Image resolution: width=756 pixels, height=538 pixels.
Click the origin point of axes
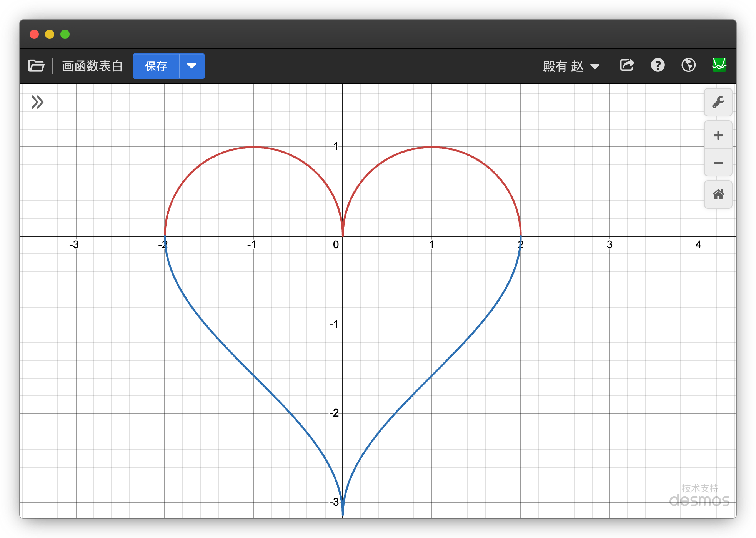click(343, 236)
